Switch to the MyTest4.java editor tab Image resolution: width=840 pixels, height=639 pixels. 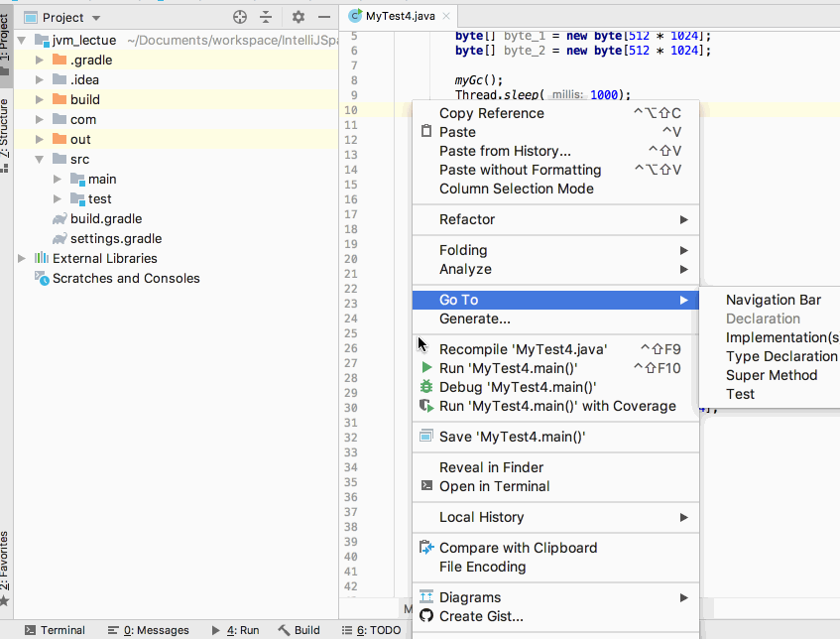tap(397, 16)
